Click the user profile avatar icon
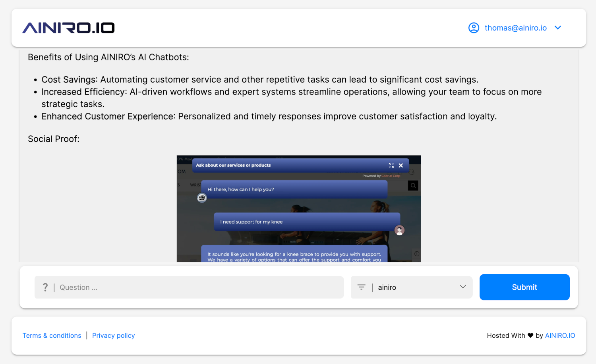 tap(474, 28)
